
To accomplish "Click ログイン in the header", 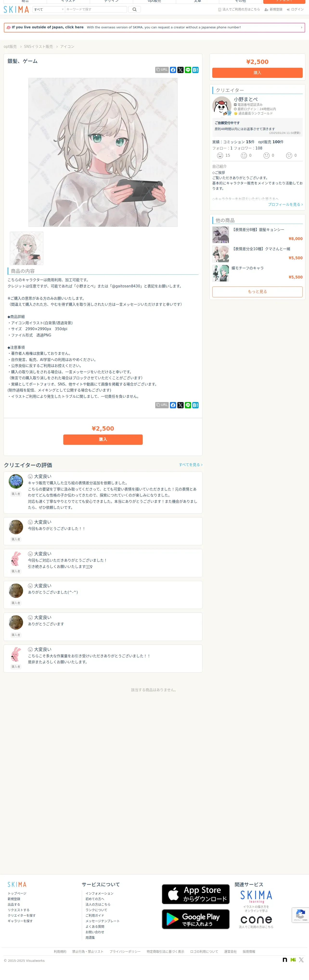I will click(295, 10).
